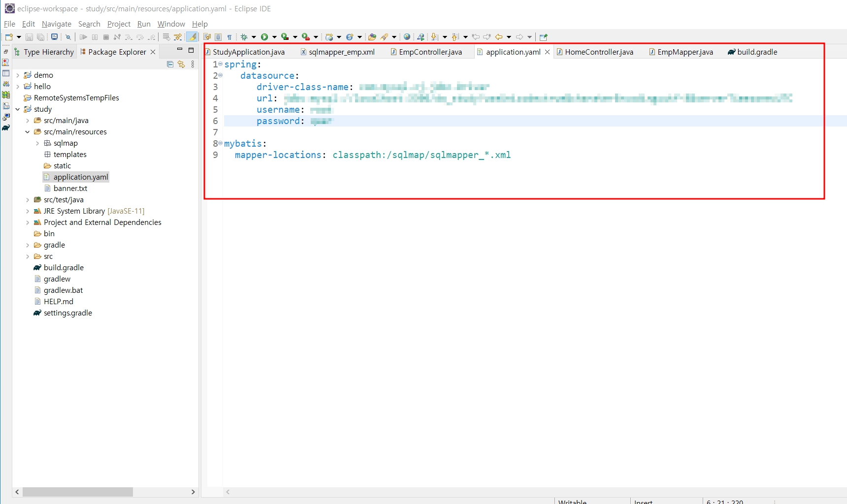Screen dimensions: 847x504
Task: Toggle Show Whitespace Characters (pilcrow)
Action: (x=229, y=37)
